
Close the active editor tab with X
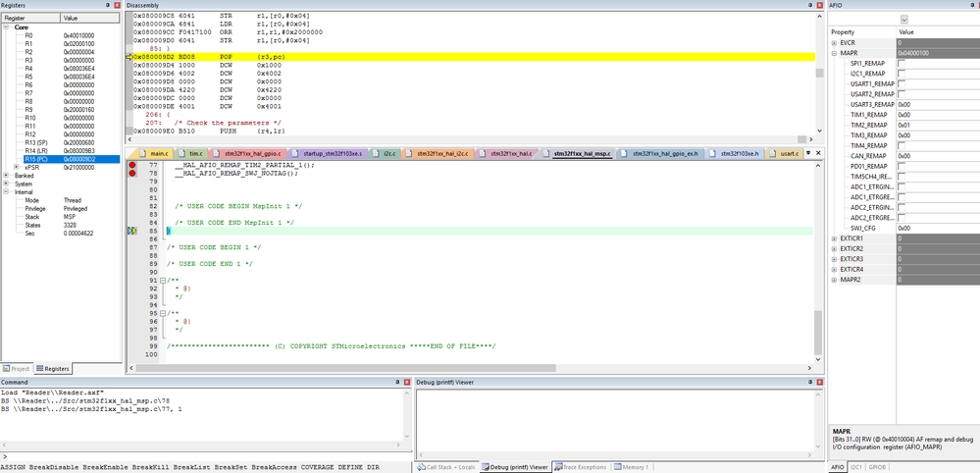pyautogui.click(x=819, y=152)
